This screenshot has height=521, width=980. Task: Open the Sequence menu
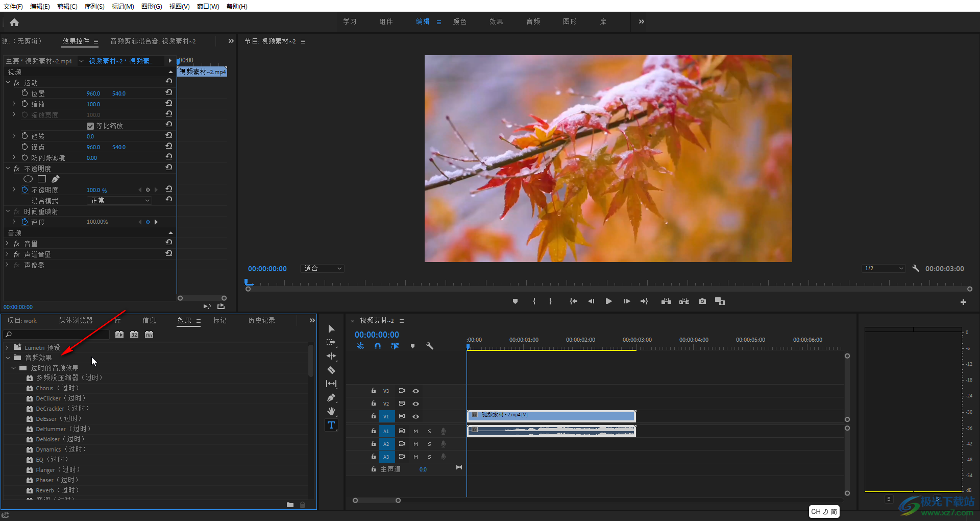point(94,6)
